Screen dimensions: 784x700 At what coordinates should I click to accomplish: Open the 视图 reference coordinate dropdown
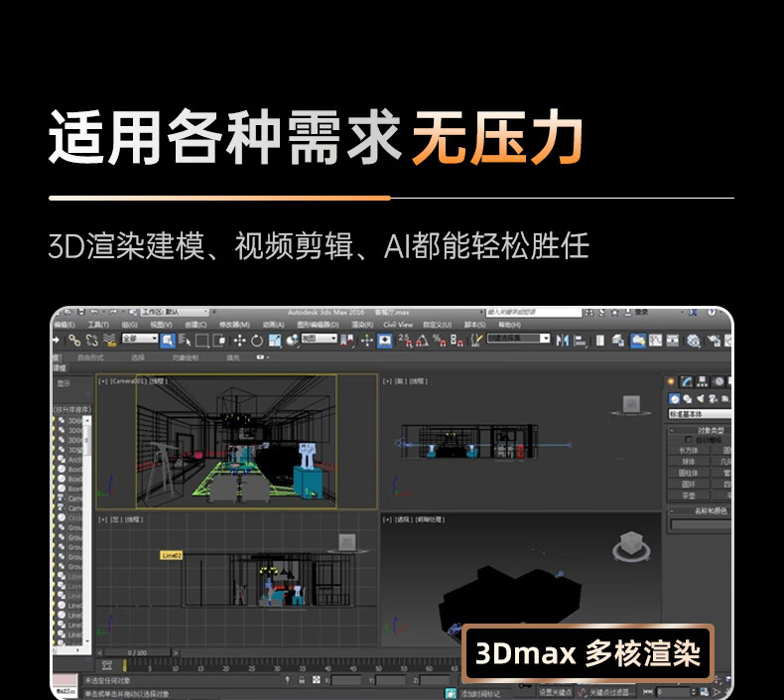tap(318, 339)
